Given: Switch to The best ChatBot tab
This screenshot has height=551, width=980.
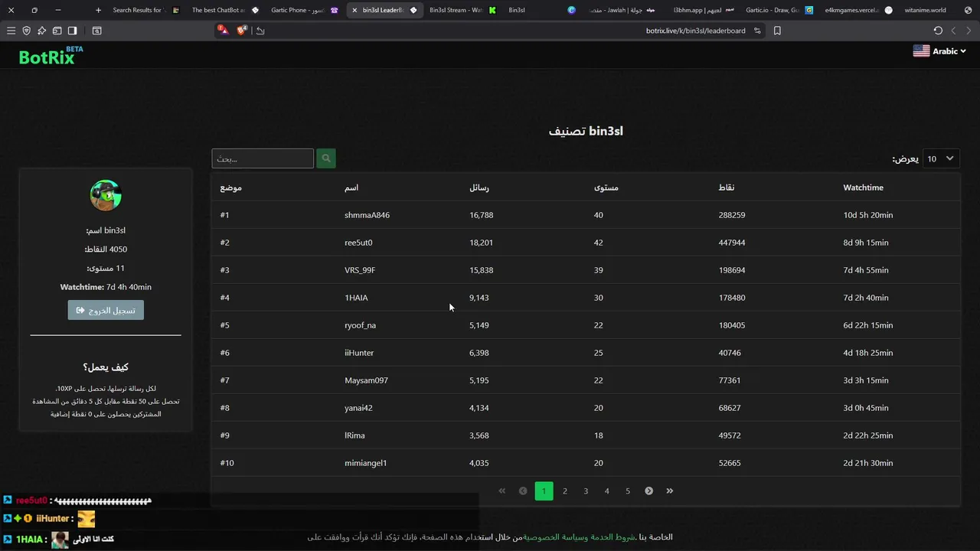Looking at the screenshot, I should click(224, 10).
